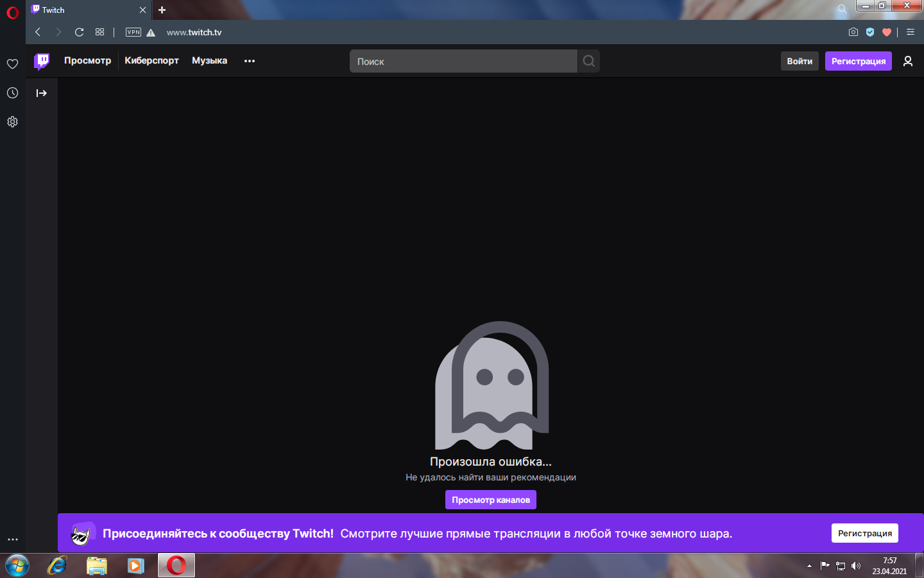Go forward to the next page

point(58,32)
